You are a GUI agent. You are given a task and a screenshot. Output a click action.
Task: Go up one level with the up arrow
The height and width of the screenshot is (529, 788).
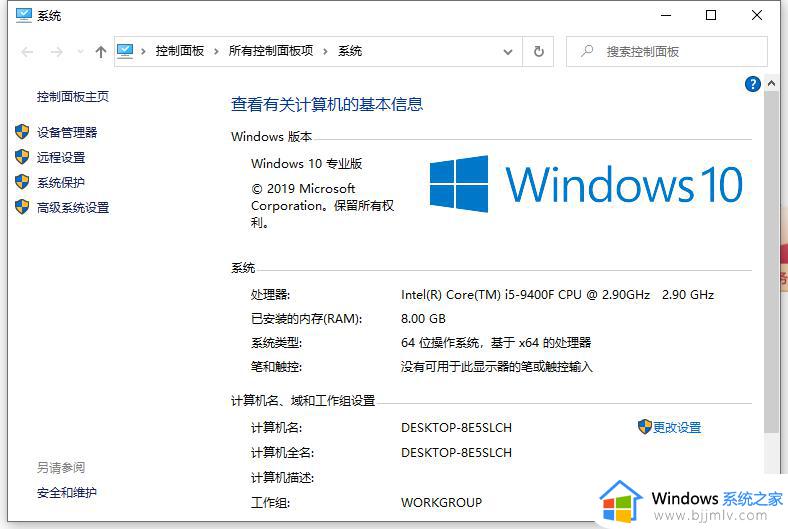[101, 52]
